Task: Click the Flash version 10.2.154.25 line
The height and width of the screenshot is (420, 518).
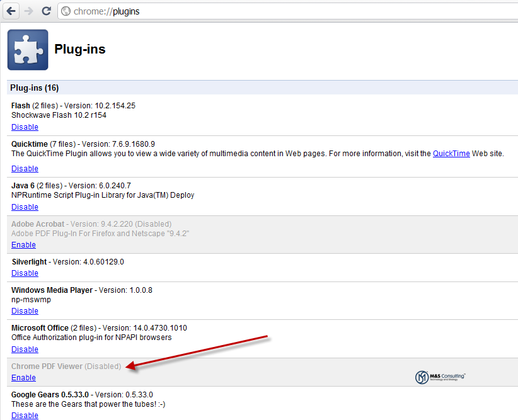Action: pos(73,106)
